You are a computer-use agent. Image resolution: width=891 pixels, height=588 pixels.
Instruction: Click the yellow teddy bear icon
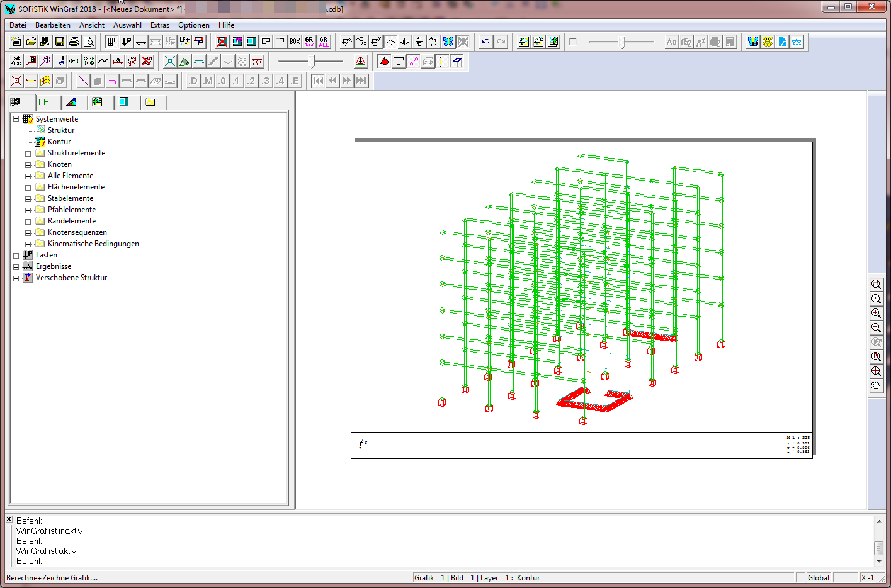[768, 42]
